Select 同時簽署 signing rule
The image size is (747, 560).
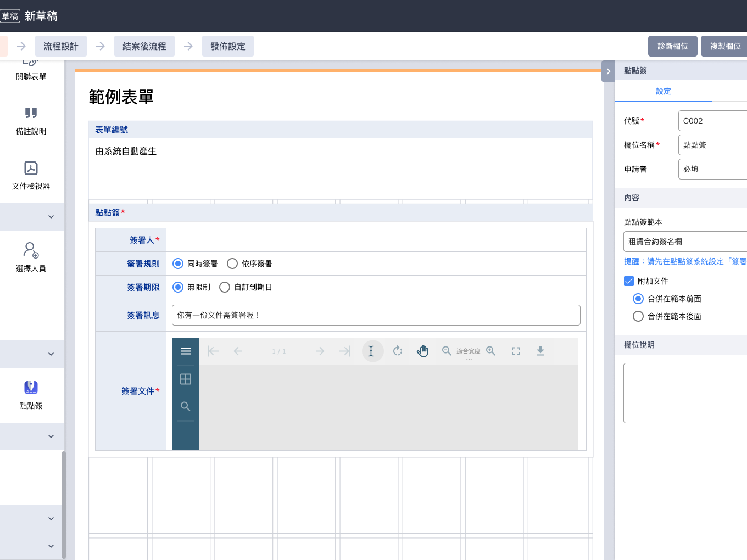pyautogui.click(x=178, y=264)
